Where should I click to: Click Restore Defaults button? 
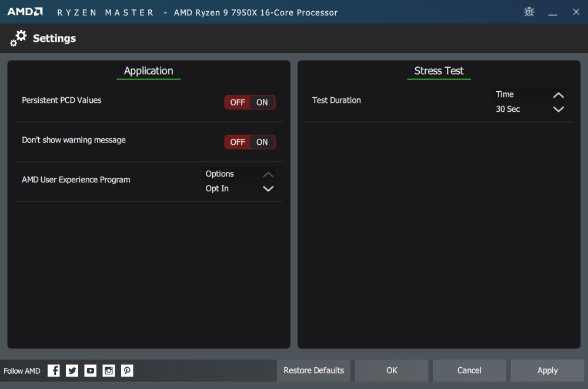[x=314, y=371]
